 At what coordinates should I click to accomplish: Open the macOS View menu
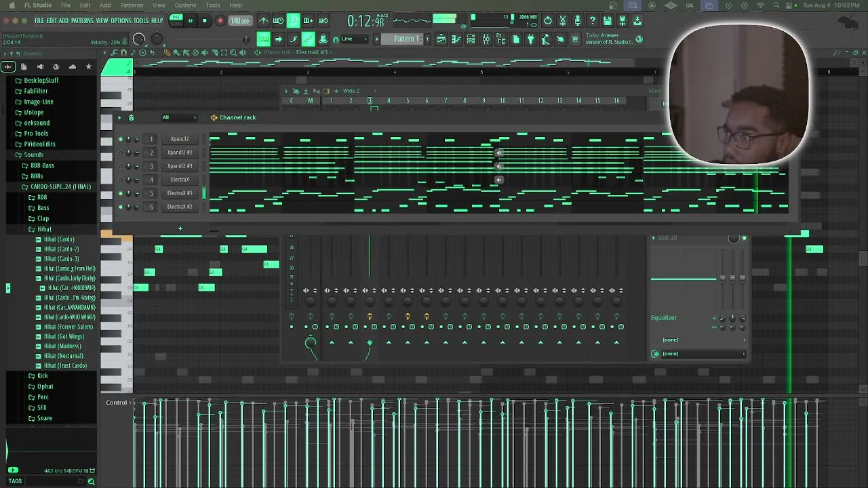(159, 5)
